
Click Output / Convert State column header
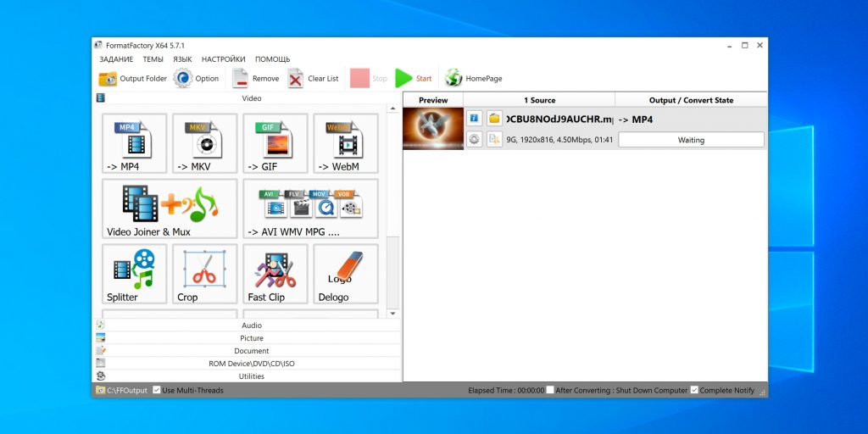click(x=691, y=100)
